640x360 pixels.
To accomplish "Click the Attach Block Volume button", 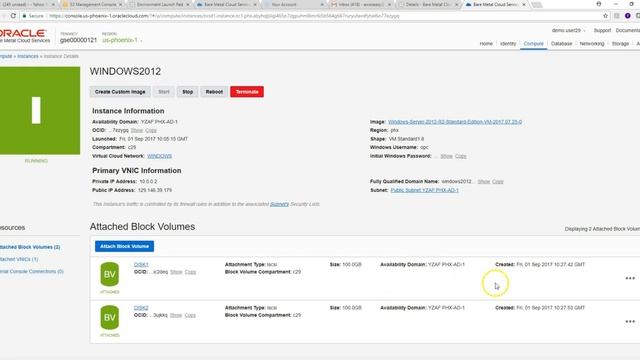I will click(124, 246).
